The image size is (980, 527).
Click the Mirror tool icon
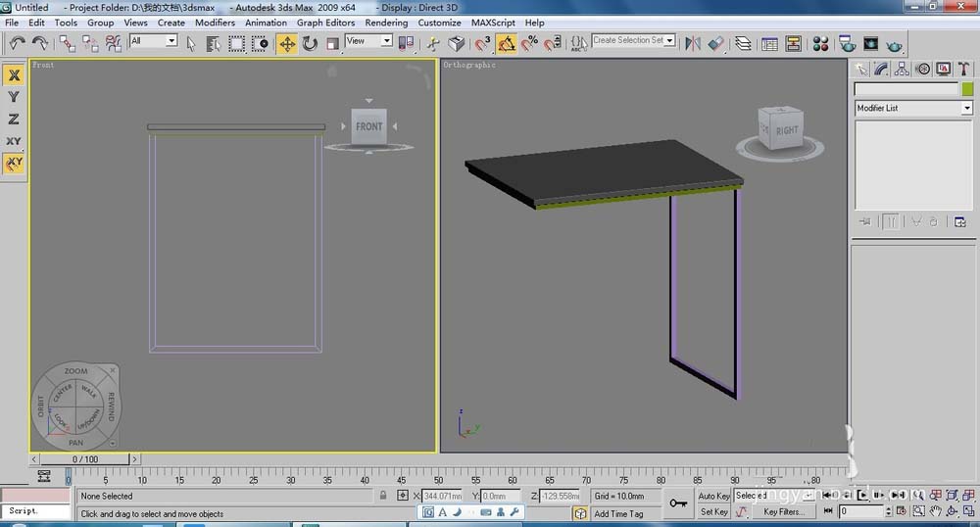pyautogui.click(x=693, y=43)
